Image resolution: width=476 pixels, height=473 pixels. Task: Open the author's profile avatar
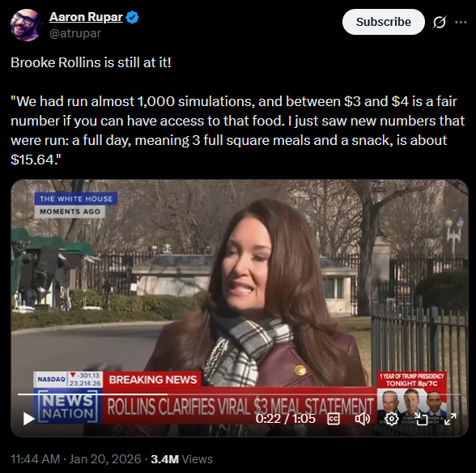(26, 25)
